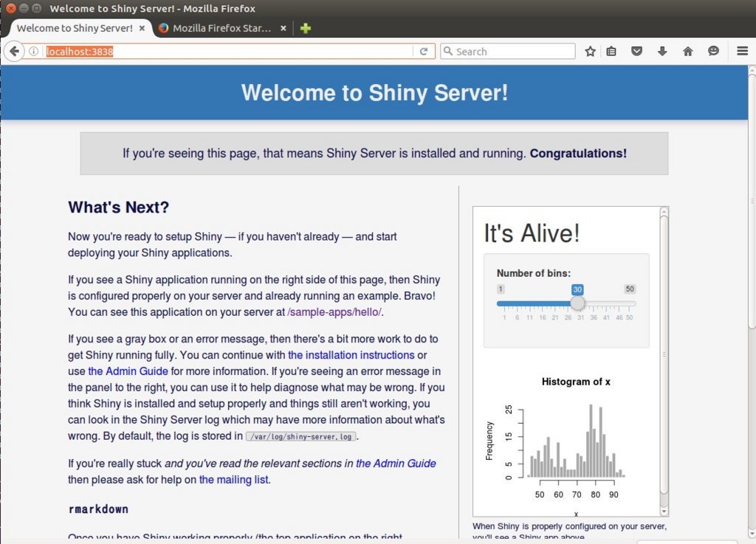The image size is (756, 544).
Task: Click the search magnifier icon in search box
Action: (448, 51)
